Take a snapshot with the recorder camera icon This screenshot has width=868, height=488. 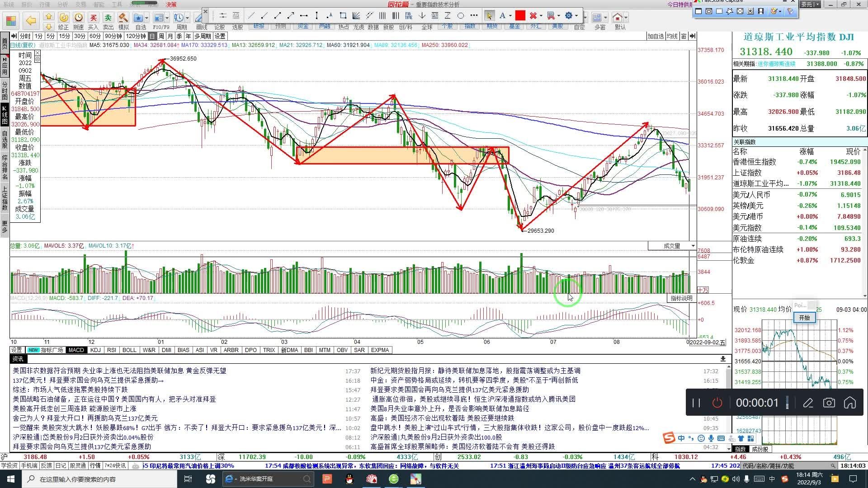(829, 403)
